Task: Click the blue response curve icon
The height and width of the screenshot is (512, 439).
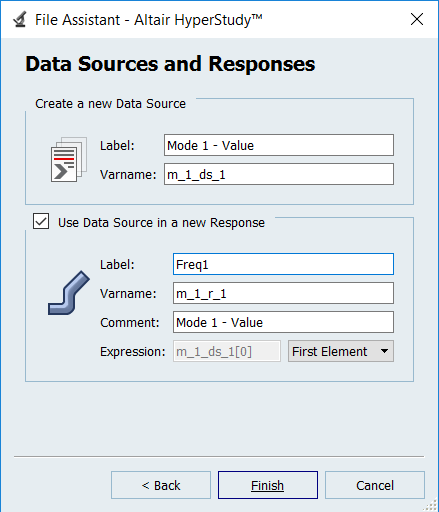Action: [69, 293]
